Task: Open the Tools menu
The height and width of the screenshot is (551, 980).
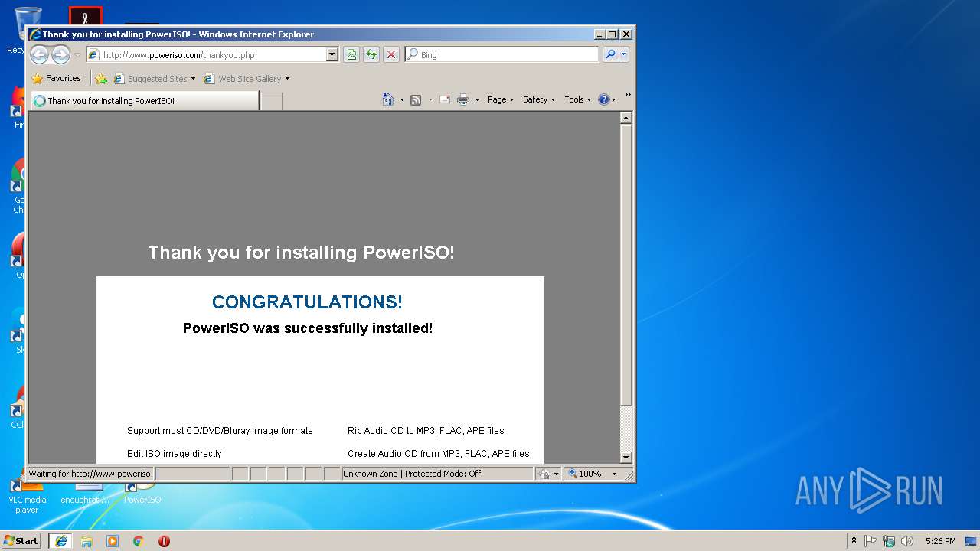Action: coord(578,99)
